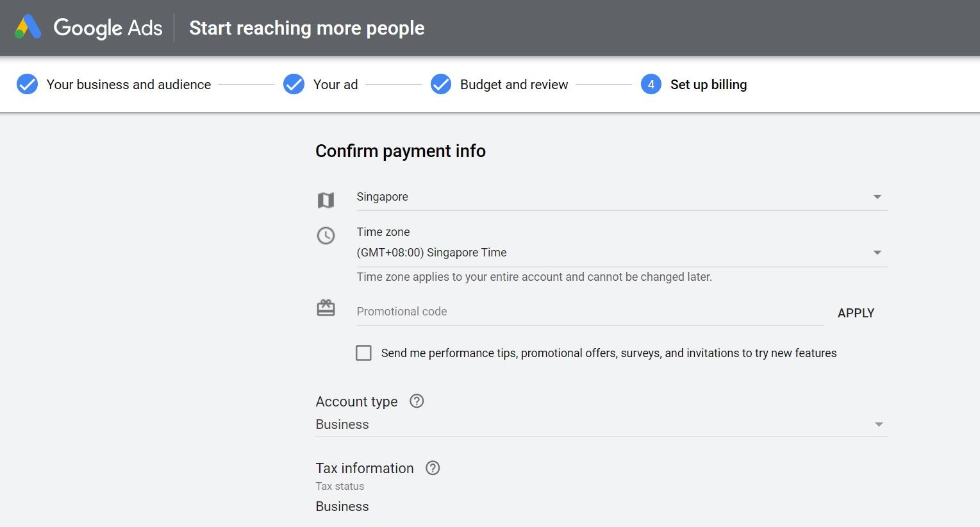Focus the Promotional code input field
The image size is (980, 527).
(590, 312)
